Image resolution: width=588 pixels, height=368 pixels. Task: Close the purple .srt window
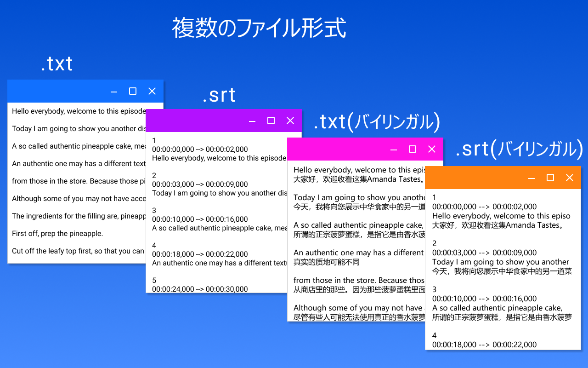click(x=290, y=121)
